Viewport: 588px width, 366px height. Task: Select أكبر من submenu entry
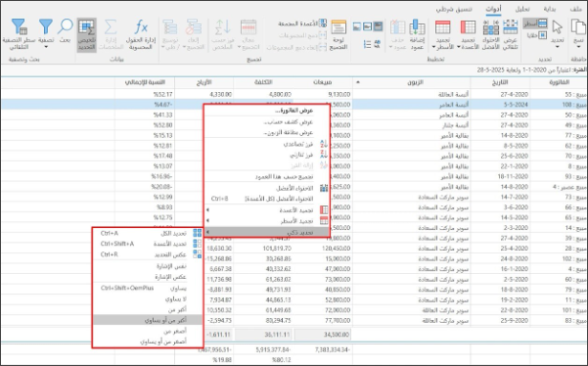(148, 309)
